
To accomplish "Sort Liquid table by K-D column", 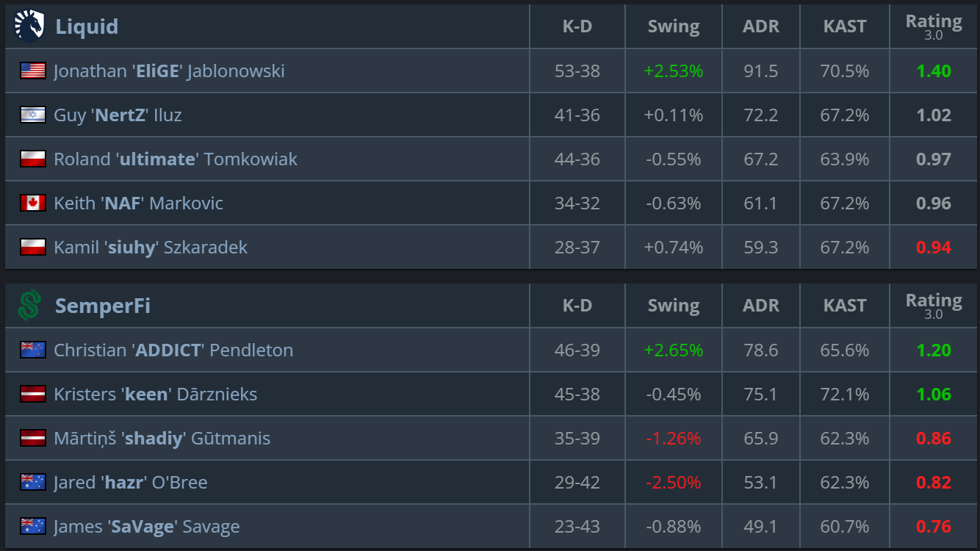I will point(577,26).
